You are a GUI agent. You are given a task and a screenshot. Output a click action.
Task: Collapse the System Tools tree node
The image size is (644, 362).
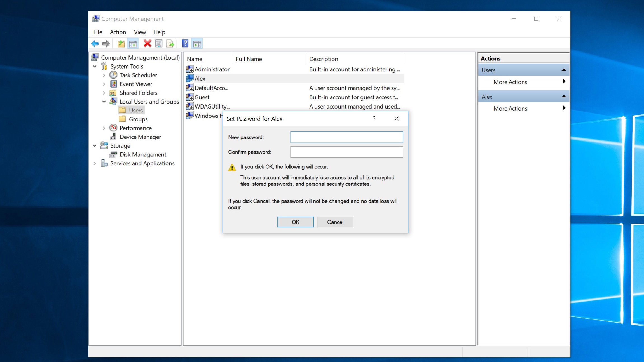95,66
